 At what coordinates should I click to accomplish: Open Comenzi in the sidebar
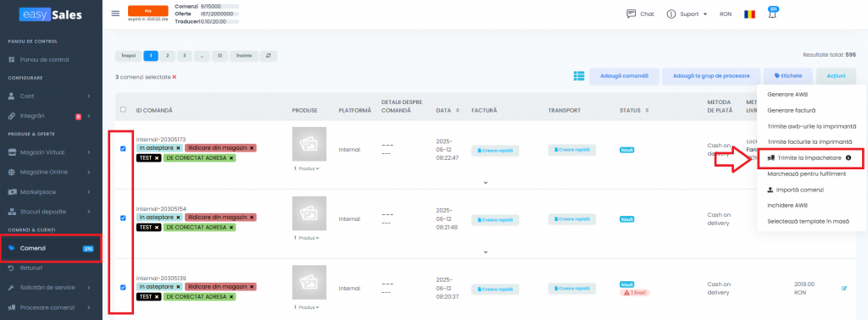(x=52, y=248)
